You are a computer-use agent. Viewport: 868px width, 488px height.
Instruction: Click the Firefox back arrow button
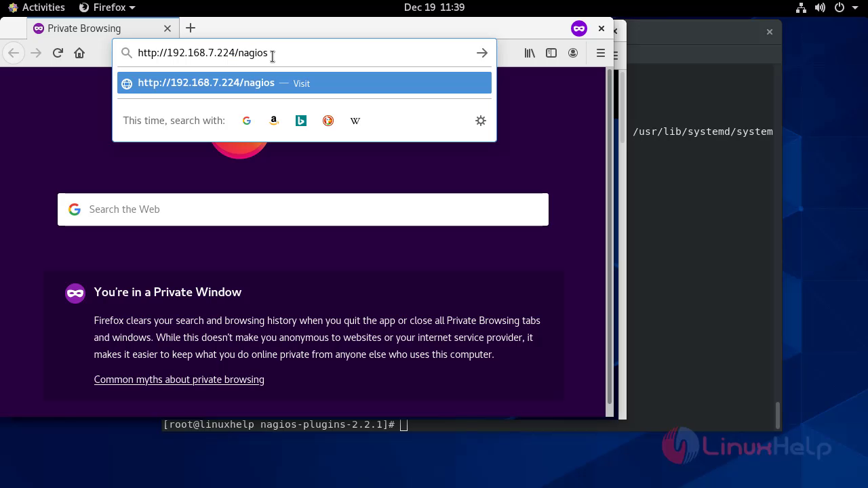[x=14, y=53]
